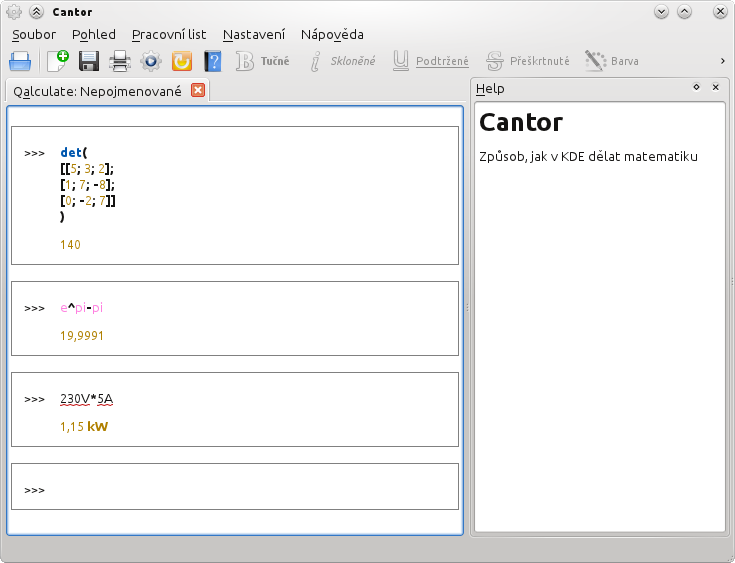
Task: Open the Pracovní list menu
Action: pos(169,35)
